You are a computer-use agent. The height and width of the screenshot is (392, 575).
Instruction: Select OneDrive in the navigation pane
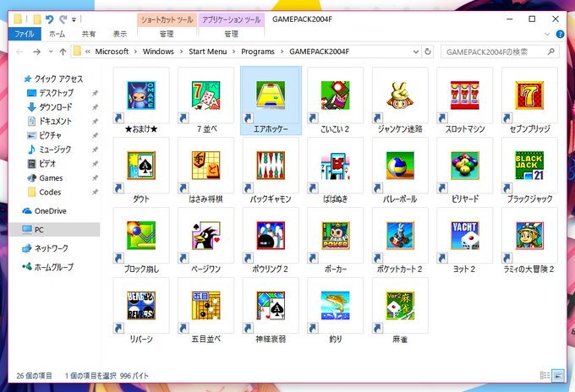44,211
